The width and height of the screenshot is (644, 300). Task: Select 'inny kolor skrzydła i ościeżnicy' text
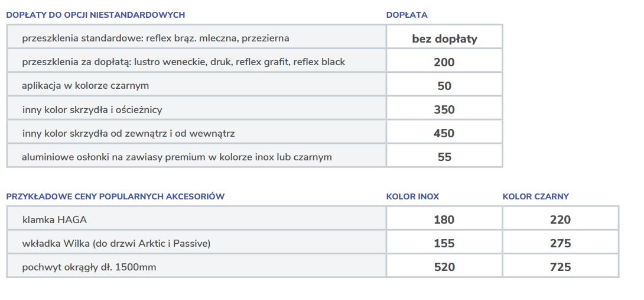92,109
